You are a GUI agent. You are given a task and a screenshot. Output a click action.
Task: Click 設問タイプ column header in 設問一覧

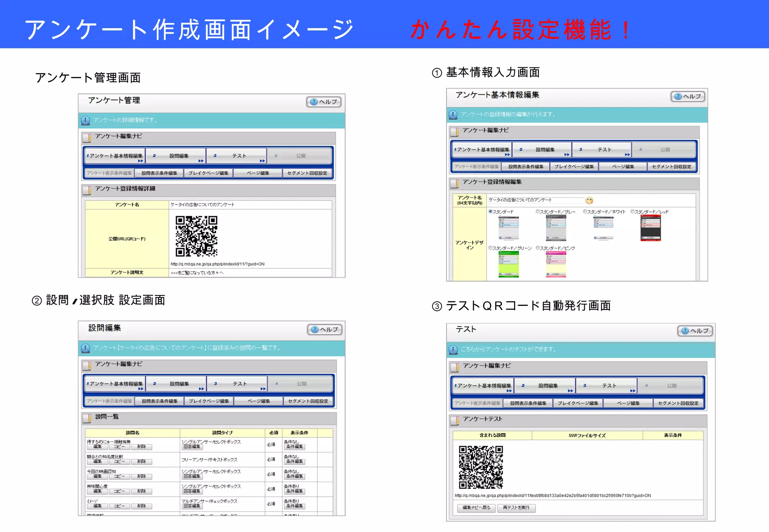222,433
